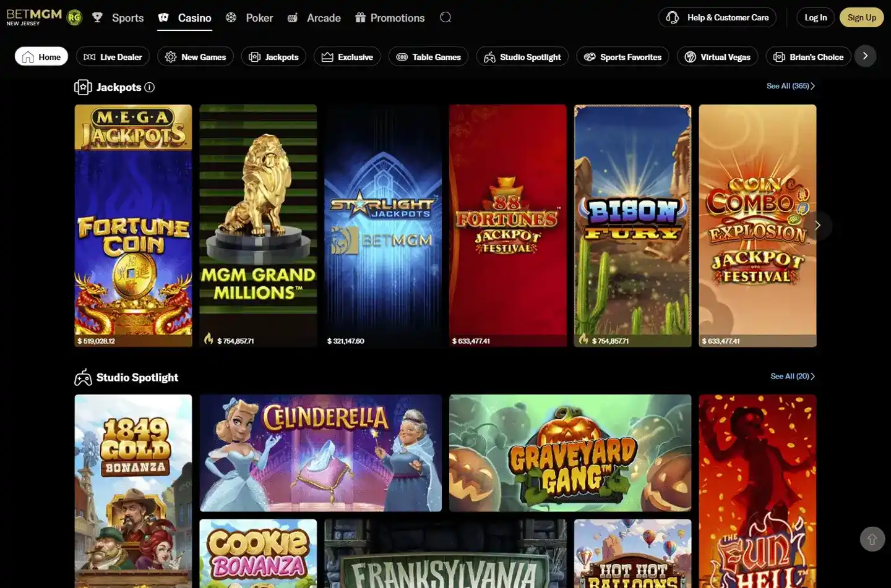Open Help & Customer Care
This screenshot has width=891, height=588.
pyautogui.click(x=717, y=17)
